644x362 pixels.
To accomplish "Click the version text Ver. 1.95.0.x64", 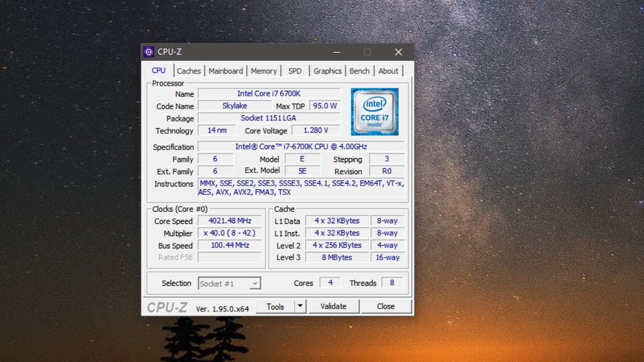I will click(222, 309).
